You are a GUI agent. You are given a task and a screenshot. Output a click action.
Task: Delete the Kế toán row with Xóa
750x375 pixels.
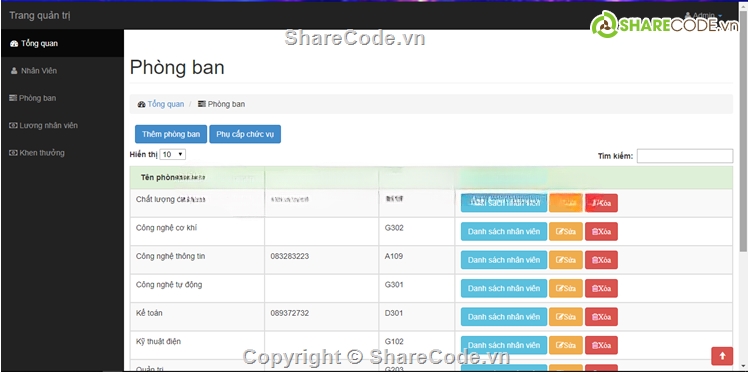click(601, 317)
